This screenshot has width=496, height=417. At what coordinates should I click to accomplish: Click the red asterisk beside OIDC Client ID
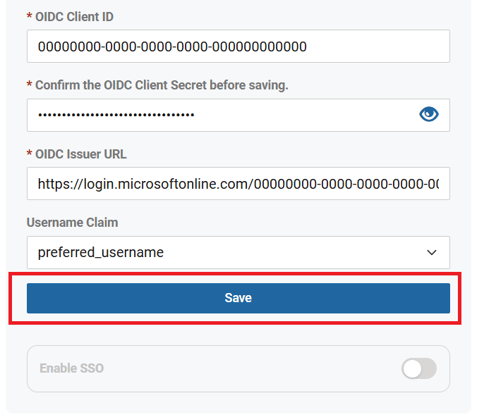pos(29,16)
